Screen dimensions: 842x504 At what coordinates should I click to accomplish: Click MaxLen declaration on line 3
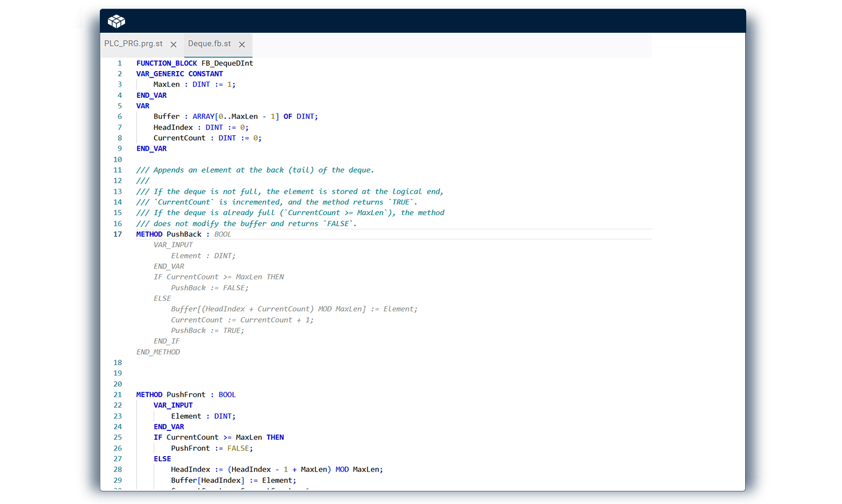coord(166,85)
